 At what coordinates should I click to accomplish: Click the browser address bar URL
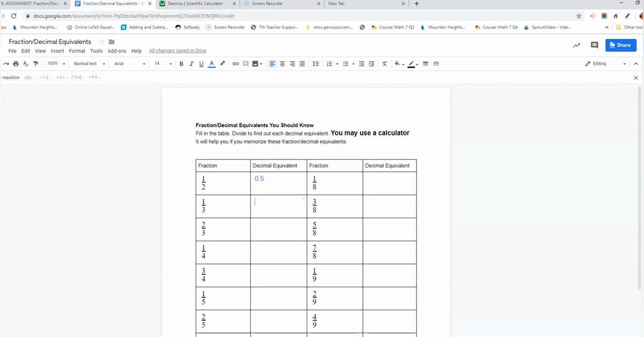tap(134, 16)
